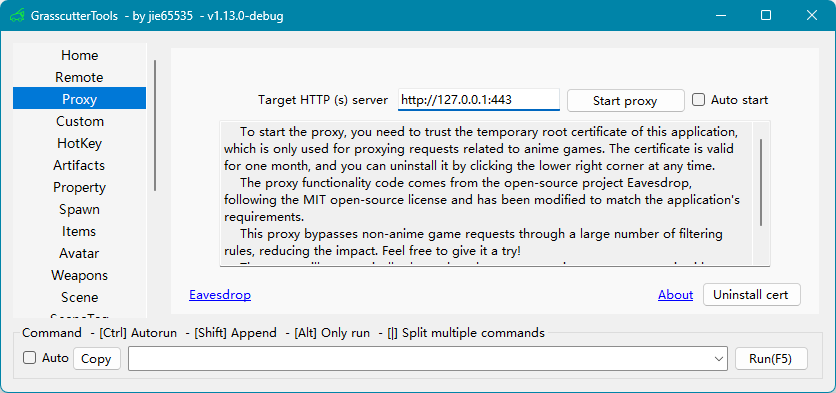The image size is (836, 393).
Task: Open the Home page in sidebar
Action: coord(79,55)
